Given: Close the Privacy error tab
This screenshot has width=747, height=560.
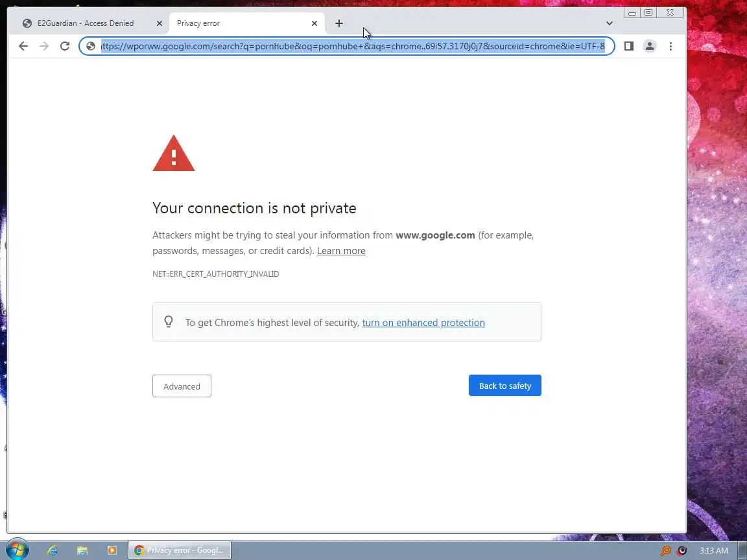Looking at the screenshot, I should pos(314,23).
